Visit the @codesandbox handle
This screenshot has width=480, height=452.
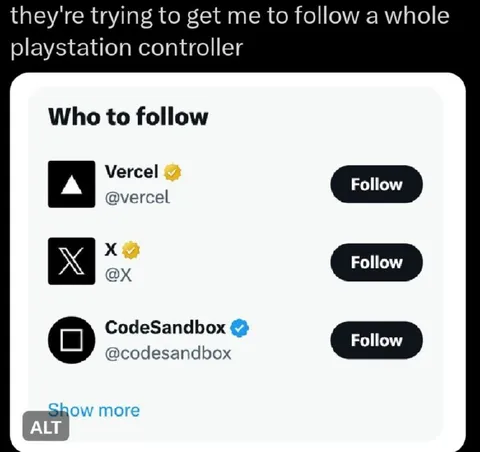[168, 353]
